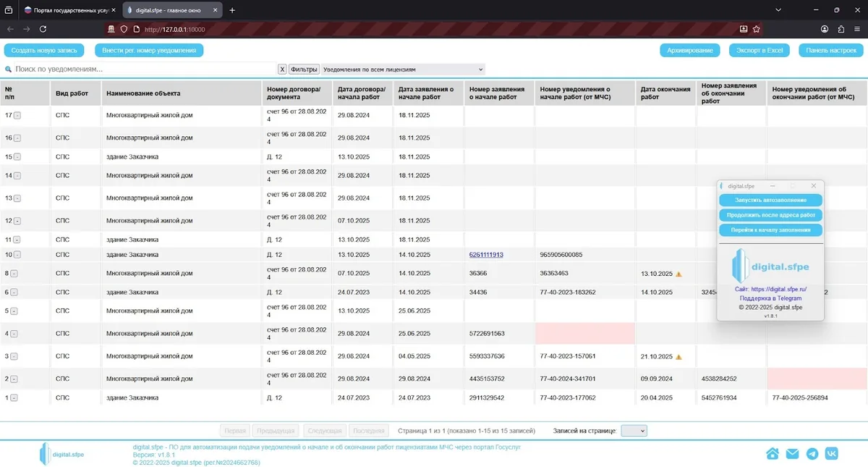Open the Поддержка в Telegram link
The height and width of the screenshot is (467, 868).
pos(770,298)
